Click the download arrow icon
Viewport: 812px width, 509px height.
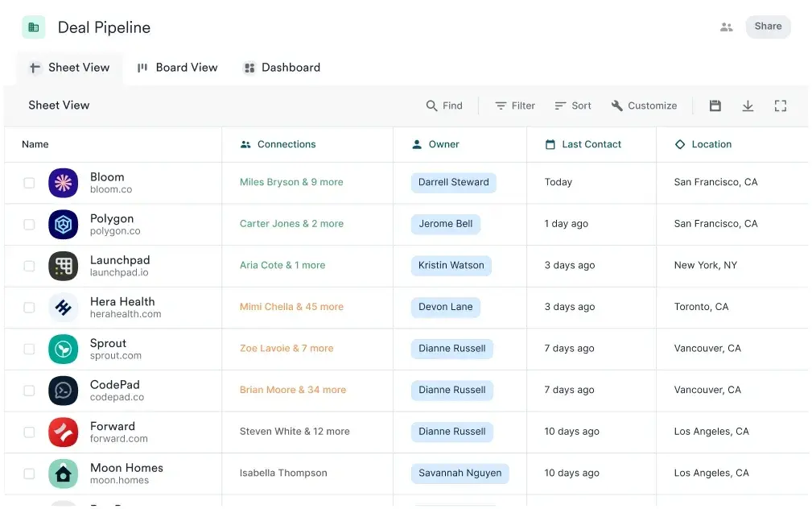coord(748,106)
